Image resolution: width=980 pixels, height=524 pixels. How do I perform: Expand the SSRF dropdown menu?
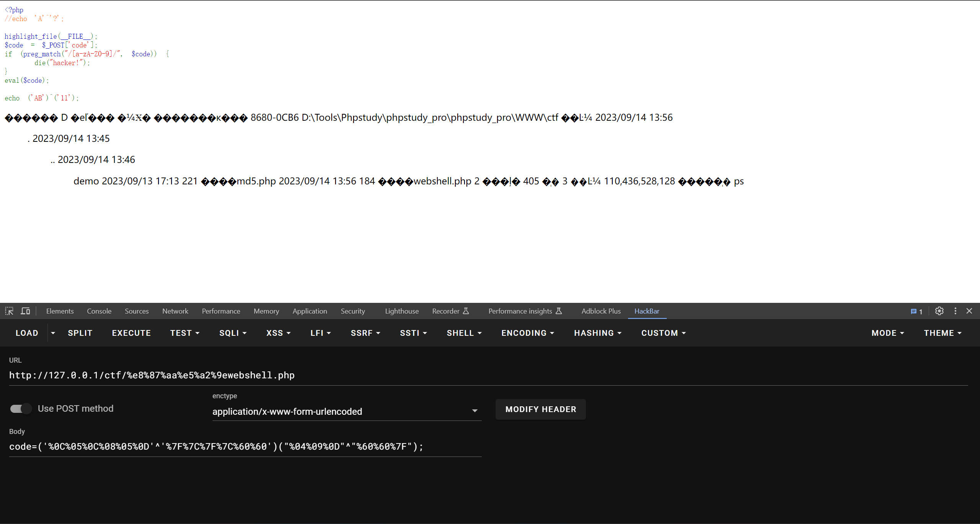(365, 333)
